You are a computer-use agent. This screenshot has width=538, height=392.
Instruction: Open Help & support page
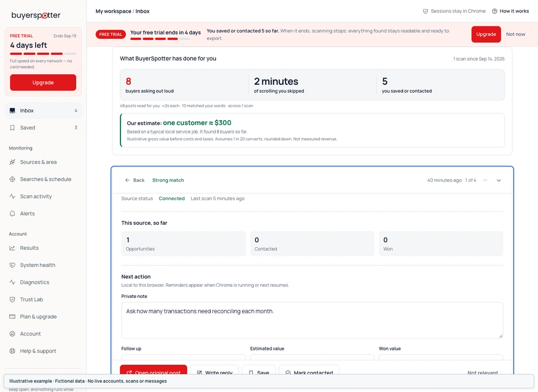coord(43,351)
